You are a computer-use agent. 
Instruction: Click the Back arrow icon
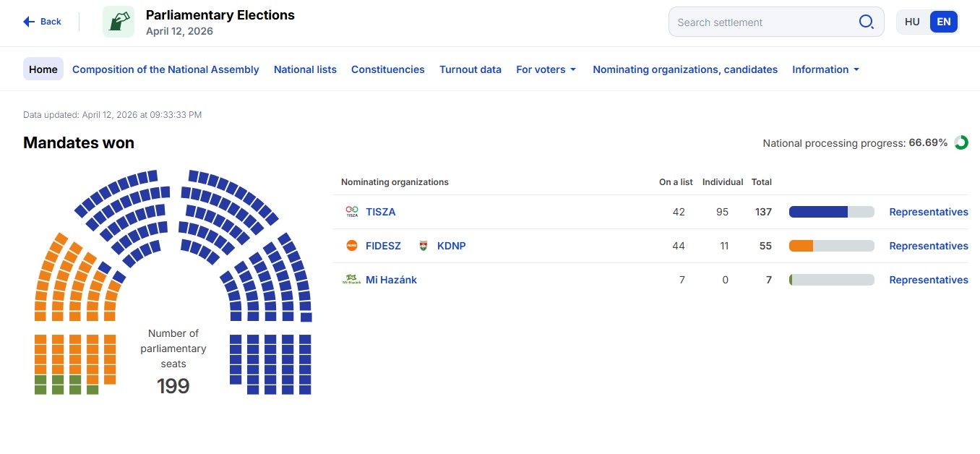pyautogui.click(x=29, y=22)
